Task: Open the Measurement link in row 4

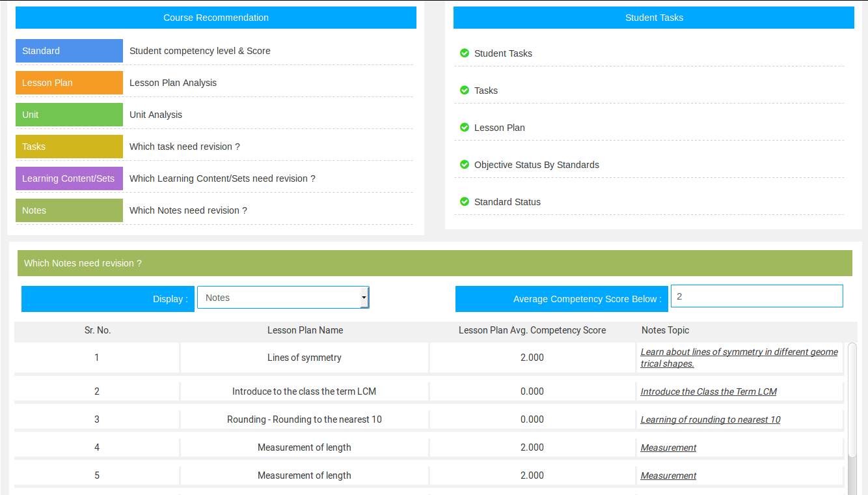Action: pyautogui.click(x=668, y=447)
